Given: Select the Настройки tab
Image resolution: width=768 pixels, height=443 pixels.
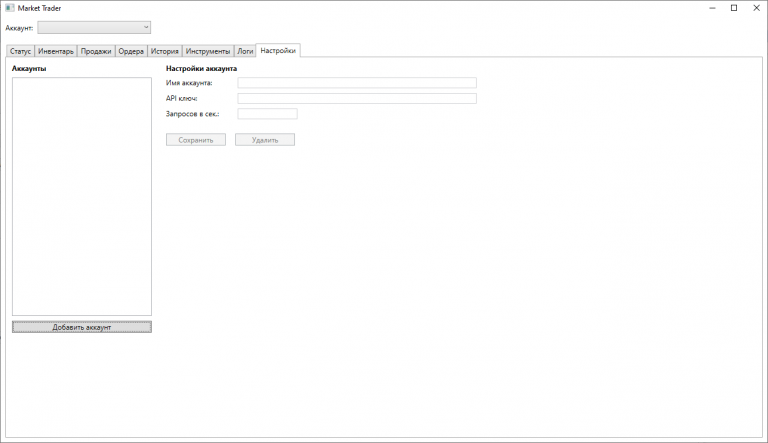Looking at the screenshot, I should tap(278, 50).
